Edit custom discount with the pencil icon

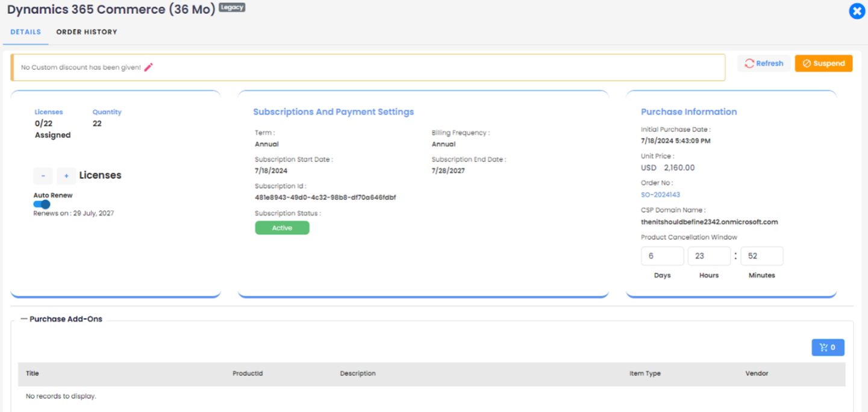pyautogui.click(x=148, y=67)
